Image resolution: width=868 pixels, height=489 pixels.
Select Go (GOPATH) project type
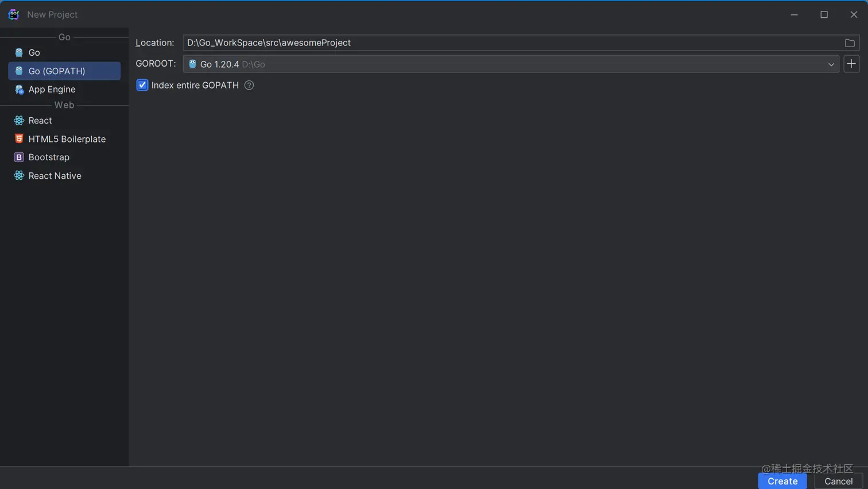64,71
